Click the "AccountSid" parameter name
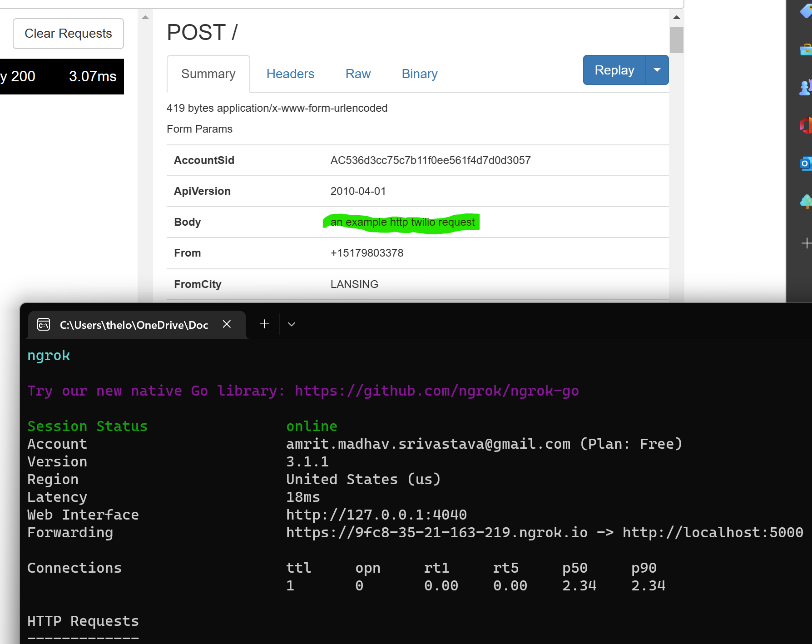The height and width of the screenshot is (644, 812). 204,160
